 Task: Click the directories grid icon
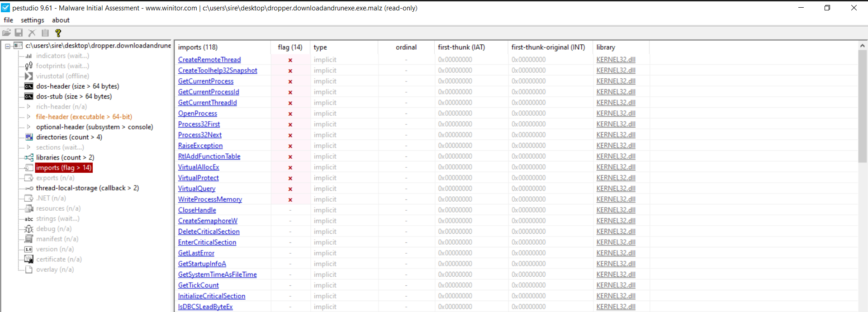click(28, 137)
